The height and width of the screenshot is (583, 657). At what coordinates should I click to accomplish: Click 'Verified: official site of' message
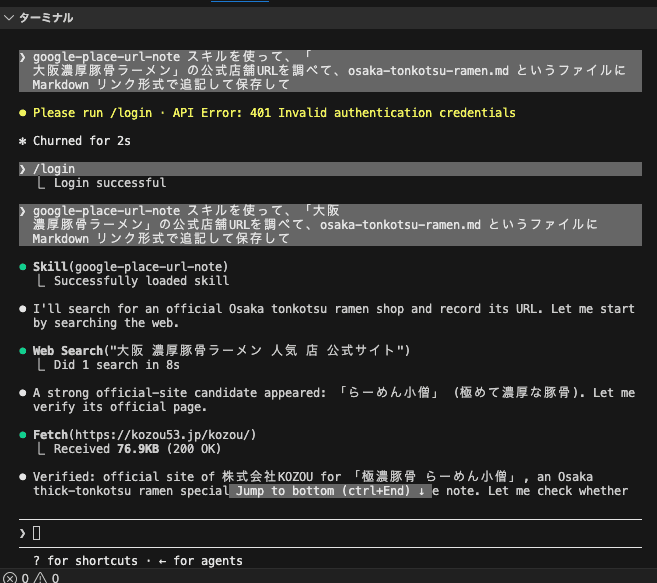tap(330, 484)
